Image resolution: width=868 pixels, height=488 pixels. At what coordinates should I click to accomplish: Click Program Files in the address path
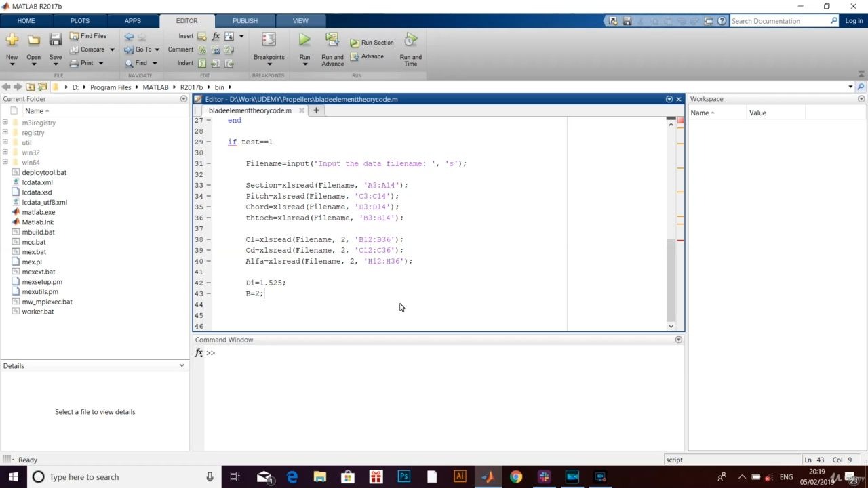click(111, 87)
